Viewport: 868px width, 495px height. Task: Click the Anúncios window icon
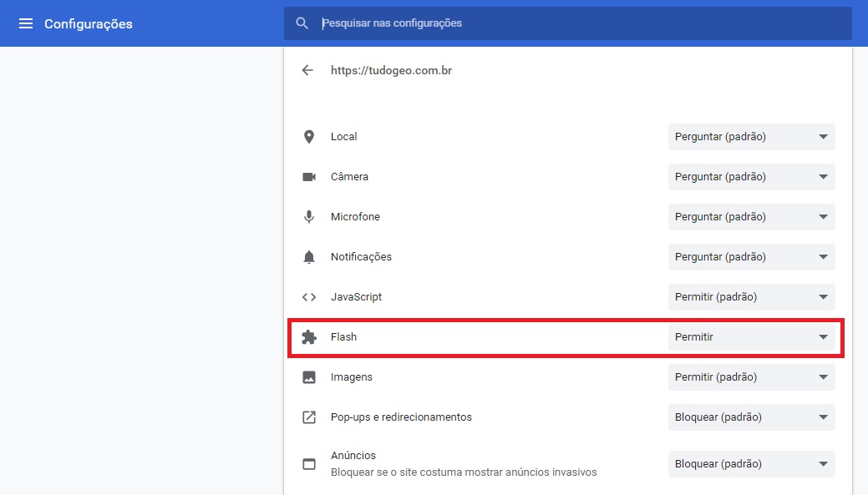pos(309,463)
